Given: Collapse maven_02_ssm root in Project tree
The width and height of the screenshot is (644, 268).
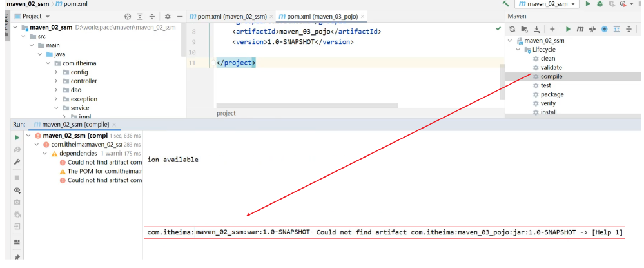Looking at the screenshot, I should pyautogui.click(x=15, y=28).
